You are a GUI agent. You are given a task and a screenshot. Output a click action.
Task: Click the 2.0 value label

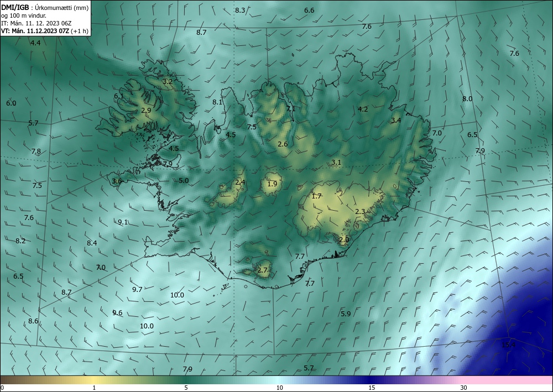[x=344, y=240]
